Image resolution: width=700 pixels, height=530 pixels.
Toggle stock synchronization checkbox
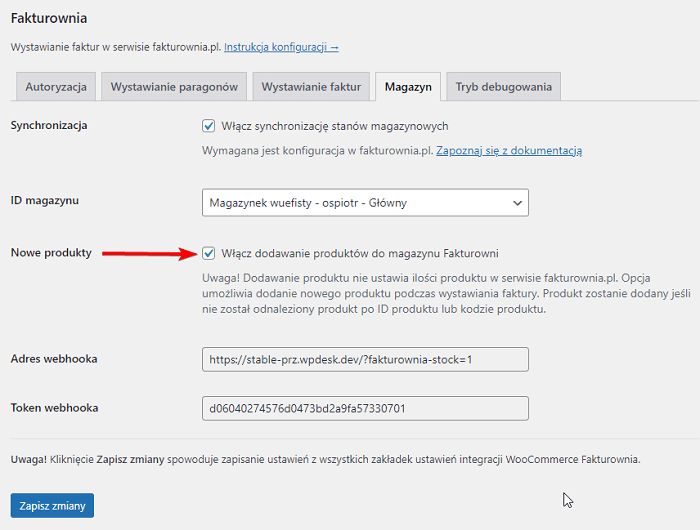pos(208,126)
